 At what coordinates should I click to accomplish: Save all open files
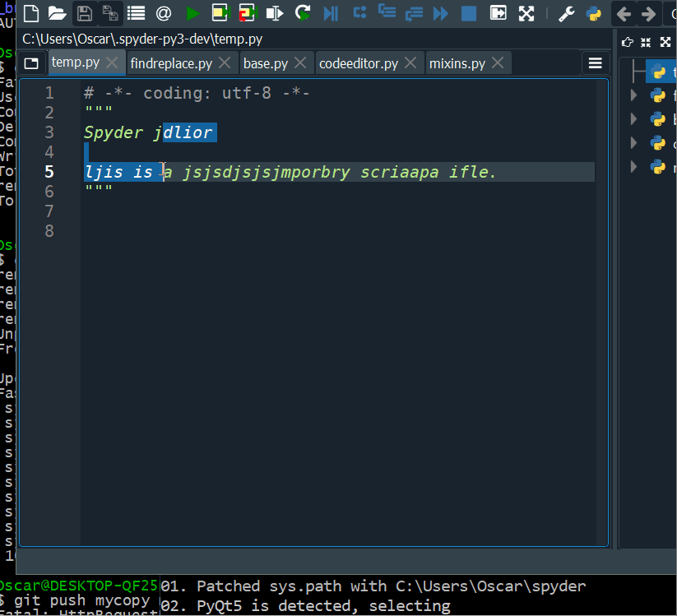tap(110, 13)
